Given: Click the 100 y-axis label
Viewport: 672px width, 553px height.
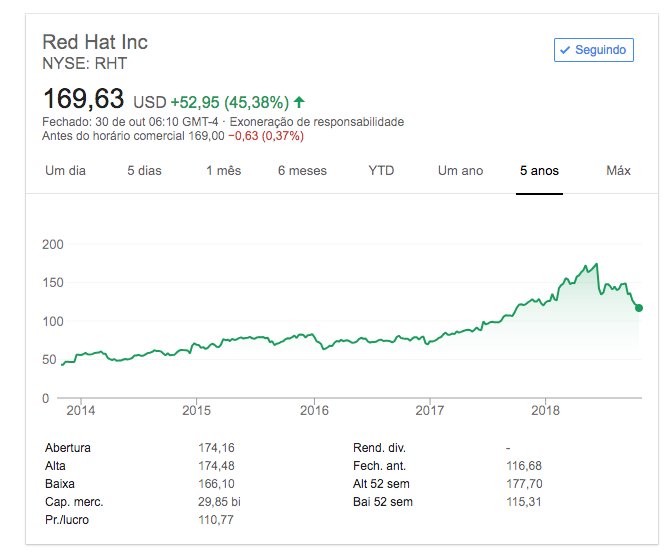Looking at the screenshot, I should 53,321.
